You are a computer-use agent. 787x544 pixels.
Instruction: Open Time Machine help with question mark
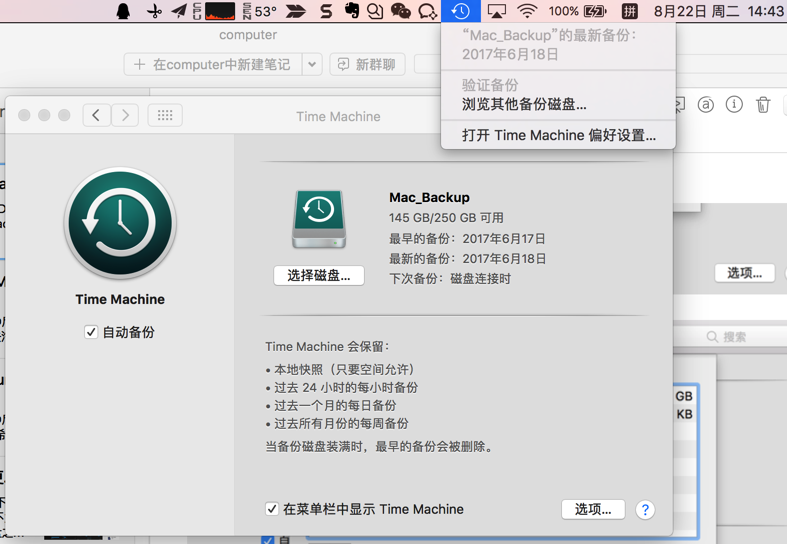coord(645,510)
